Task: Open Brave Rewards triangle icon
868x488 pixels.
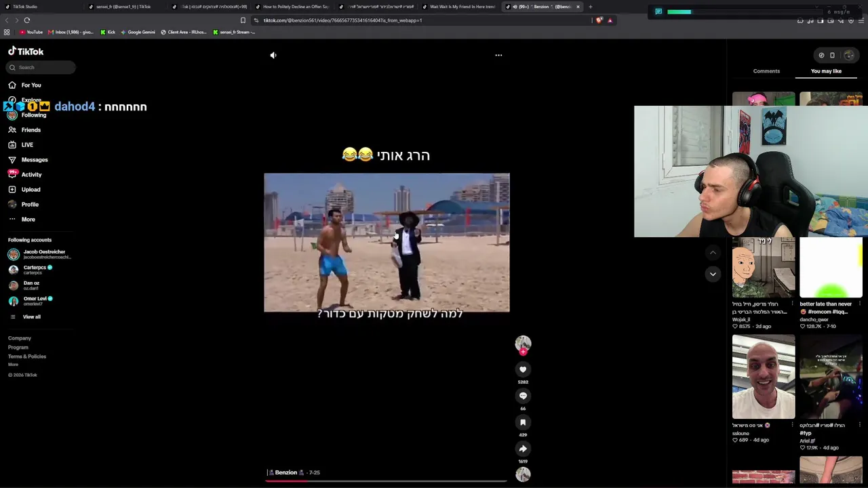Action: tap(610, 20)
